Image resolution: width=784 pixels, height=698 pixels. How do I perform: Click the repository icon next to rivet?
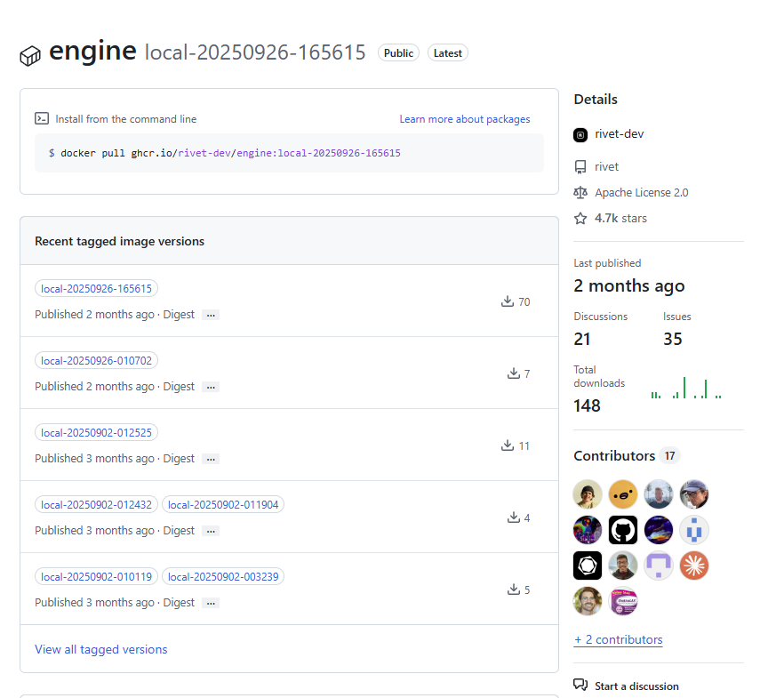[580, 166]
